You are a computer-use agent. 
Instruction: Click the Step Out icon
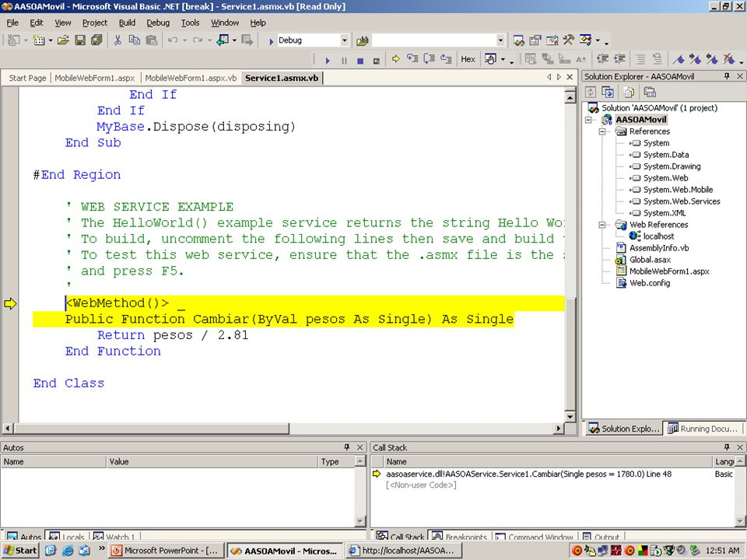446,59
